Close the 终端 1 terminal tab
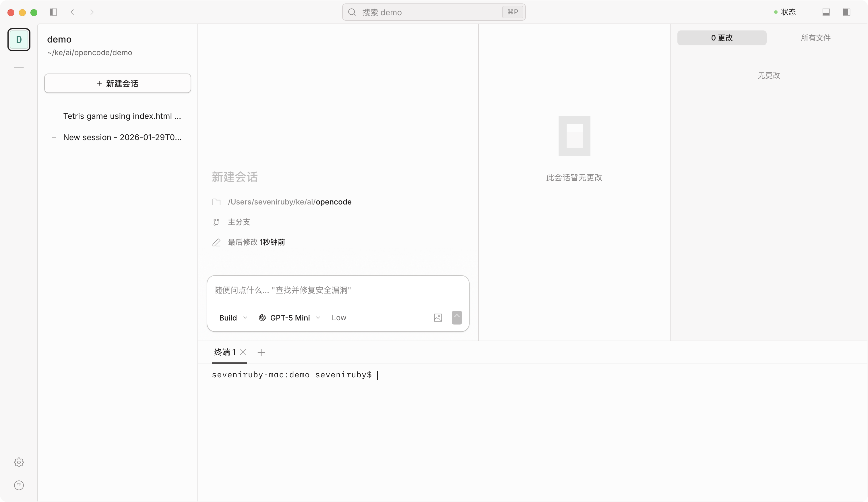The height and width of the screenshot is (502, 868). pos(243,352)
